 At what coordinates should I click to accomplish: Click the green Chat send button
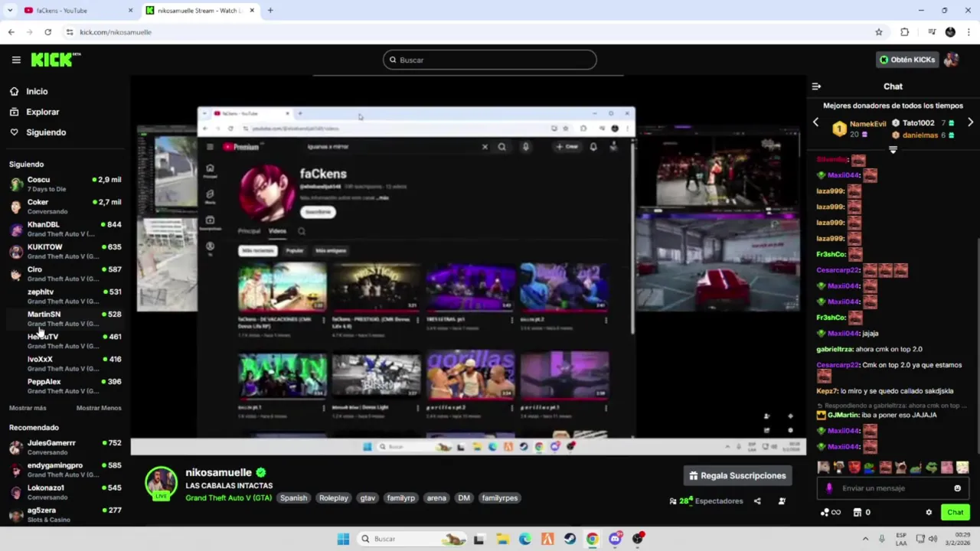coord(955,512)
